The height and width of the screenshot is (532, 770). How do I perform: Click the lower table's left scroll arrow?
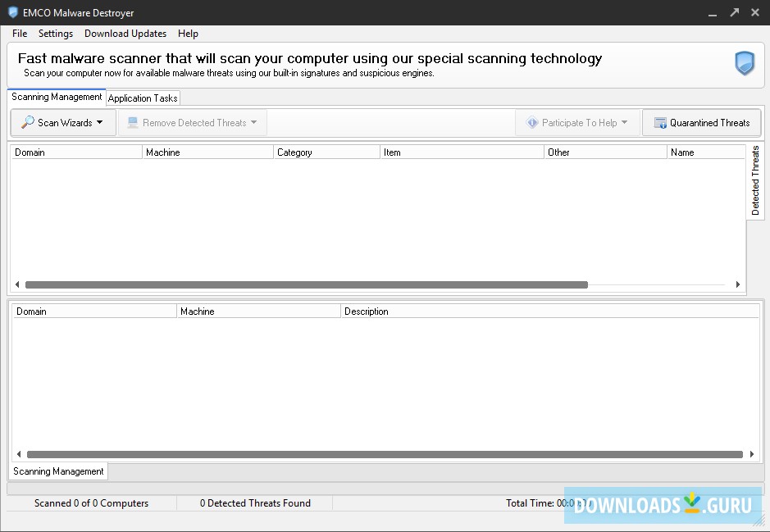coord(19,454)
